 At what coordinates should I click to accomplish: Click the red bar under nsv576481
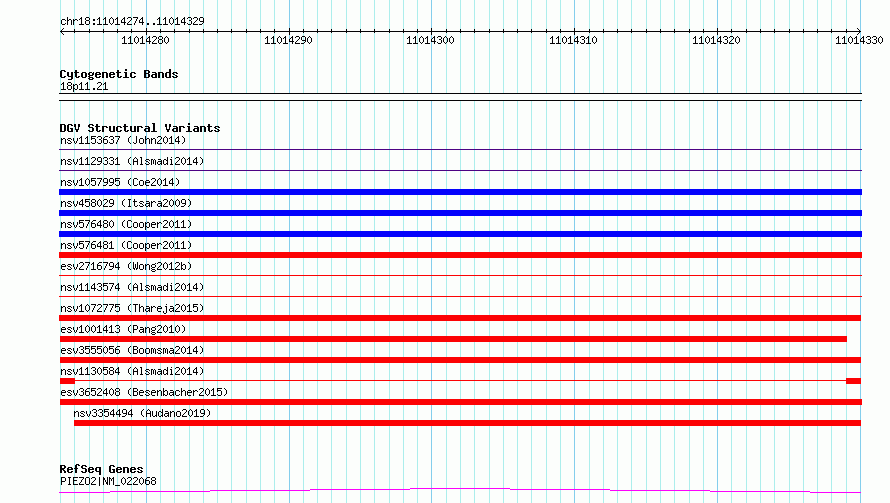click(x=460, y=255)
